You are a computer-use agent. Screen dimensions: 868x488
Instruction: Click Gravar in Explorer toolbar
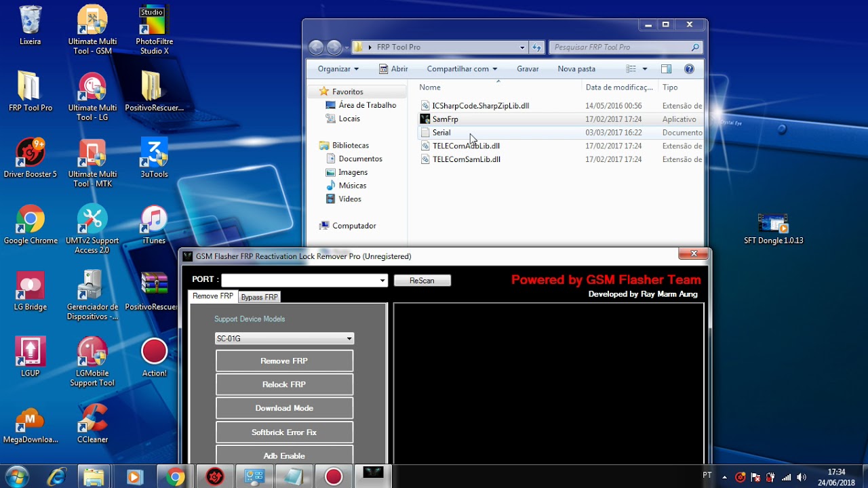(x=528, y=68)
